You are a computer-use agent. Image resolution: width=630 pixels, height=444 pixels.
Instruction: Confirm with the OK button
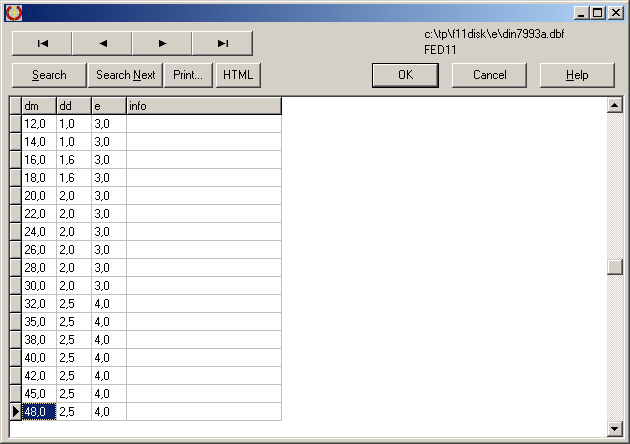405,75
